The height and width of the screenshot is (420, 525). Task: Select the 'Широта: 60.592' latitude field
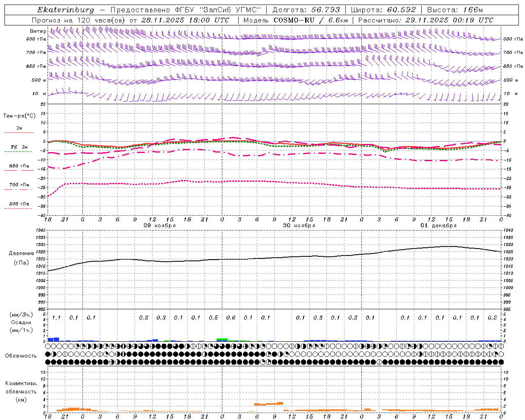(x=383, y=10)
